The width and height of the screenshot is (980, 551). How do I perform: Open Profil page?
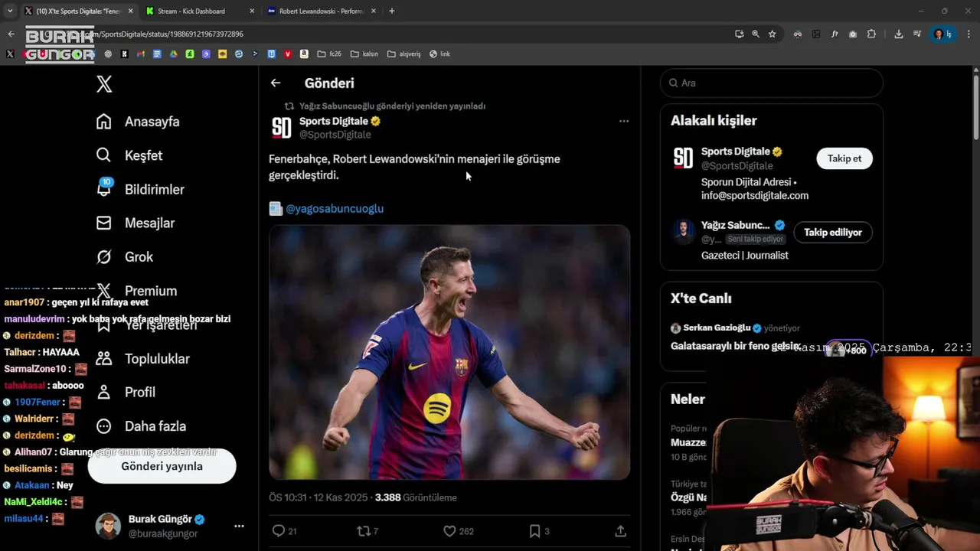126,392
